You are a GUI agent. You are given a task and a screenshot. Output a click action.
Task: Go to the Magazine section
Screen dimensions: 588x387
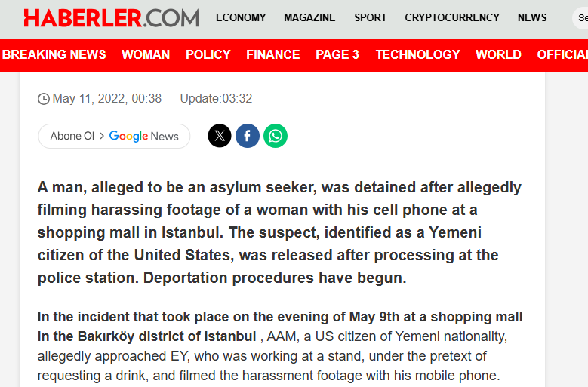[309, 17]
